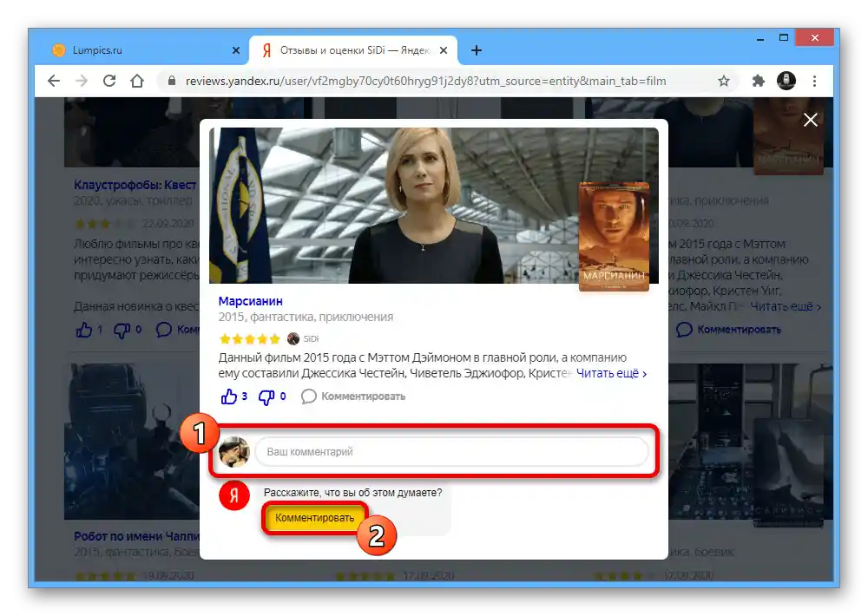Open the browser home page icon

[x=137, y=81]
